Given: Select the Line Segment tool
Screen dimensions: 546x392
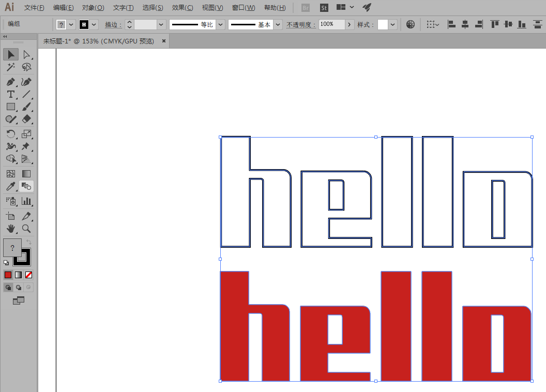Looking at the screenshot, I should point(26,94).
